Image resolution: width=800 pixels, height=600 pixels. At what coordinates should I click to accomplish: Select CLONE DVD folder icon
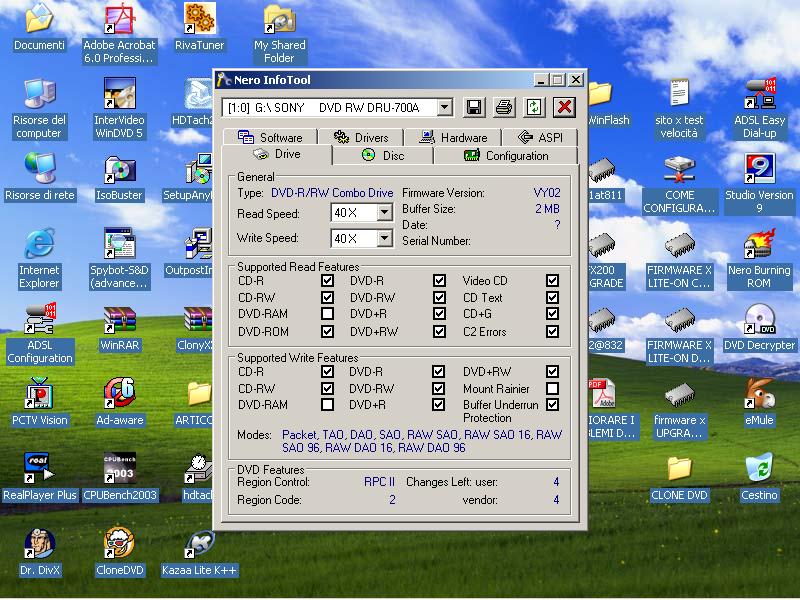pyautogui.click(x=679, y=478)
